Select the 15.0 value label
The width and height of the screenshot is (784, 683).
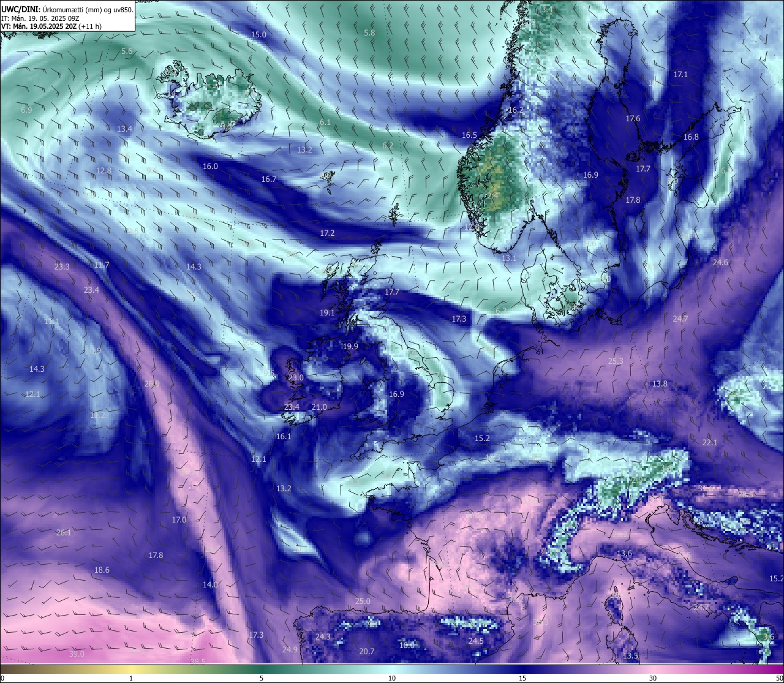pyautogui.click(x=259, y=35)
